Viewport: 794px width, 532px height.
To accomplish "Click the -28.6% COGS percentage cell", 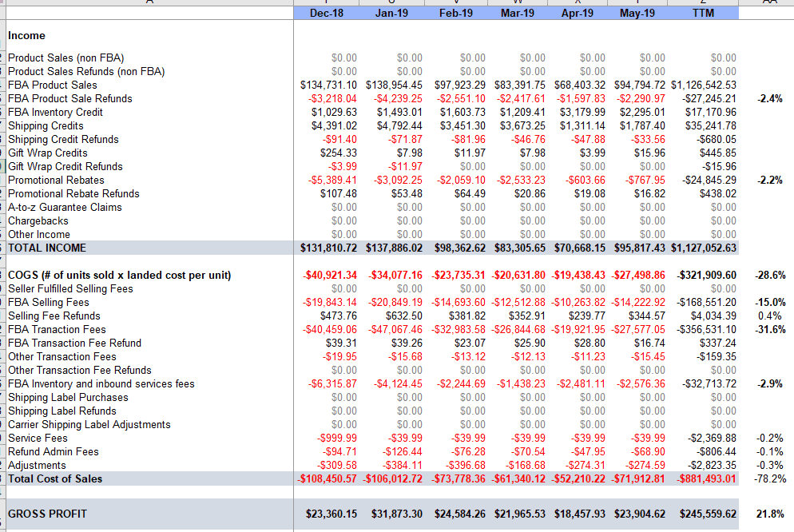I will point(769,276).
